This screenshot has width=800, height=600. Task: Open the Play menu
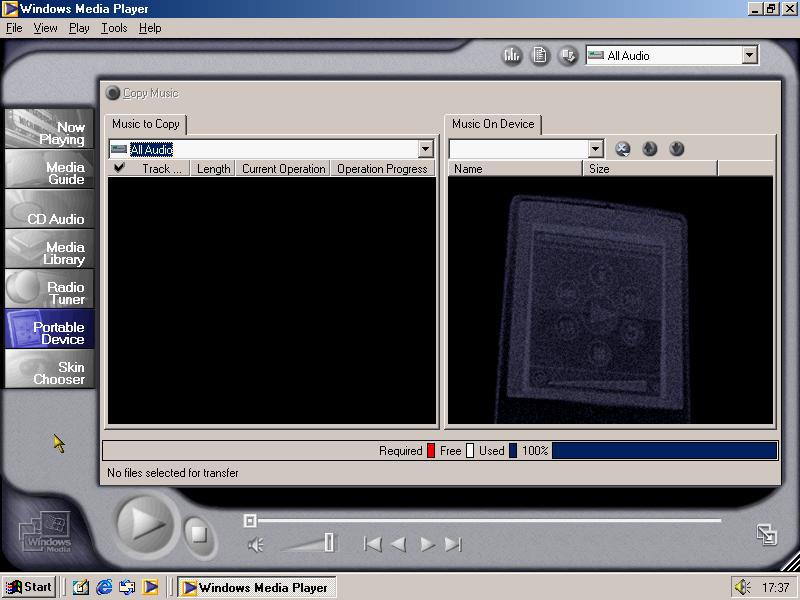pyautogui.click(x=79, y=28)
